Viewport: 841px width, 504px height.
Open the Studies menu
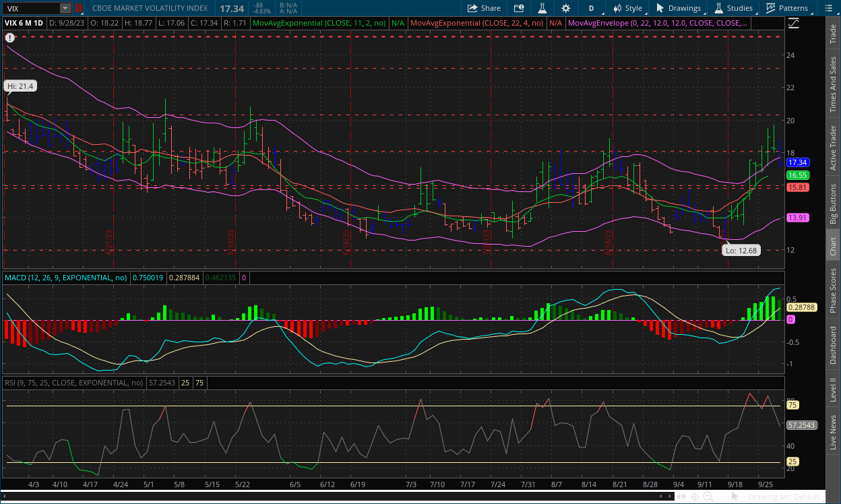click(733, 8)
